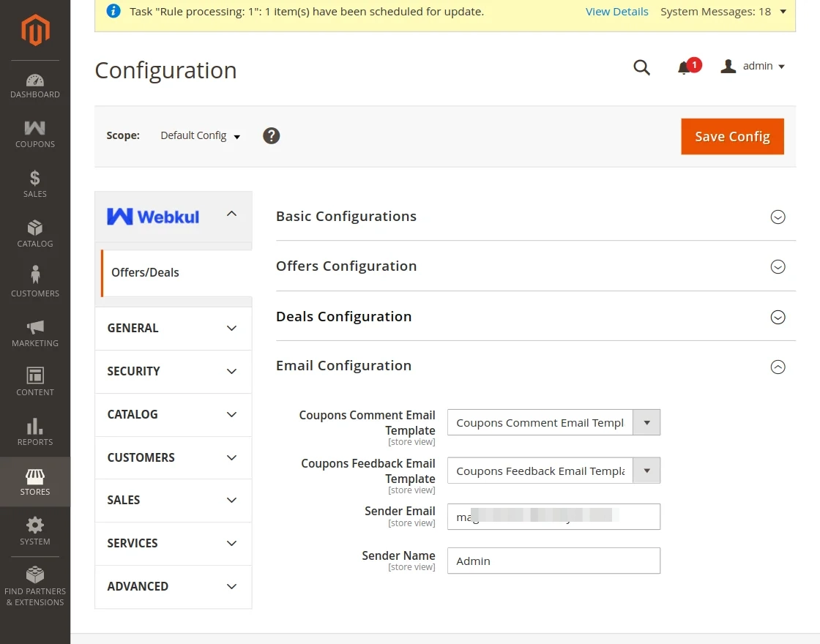
Task: Click inside the Sender Name field
Action: pyautogui.click(x=553, y=561)
